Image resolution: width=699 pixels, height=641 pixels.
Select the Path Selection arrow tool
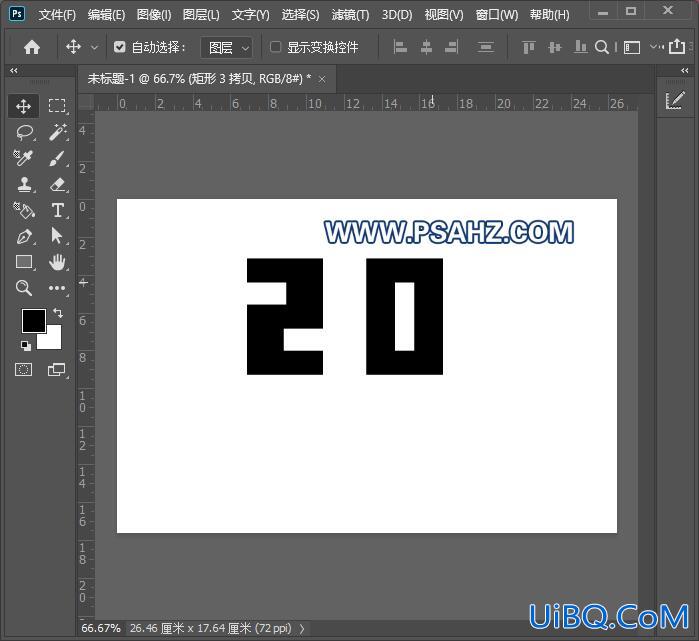(x=57, y=236)
